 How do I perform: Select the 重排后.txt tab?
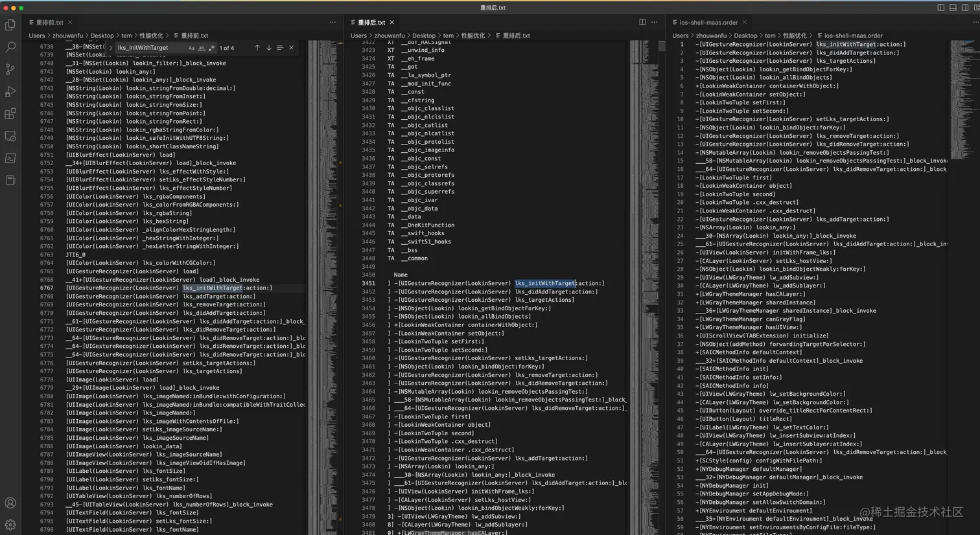[372, 23]
